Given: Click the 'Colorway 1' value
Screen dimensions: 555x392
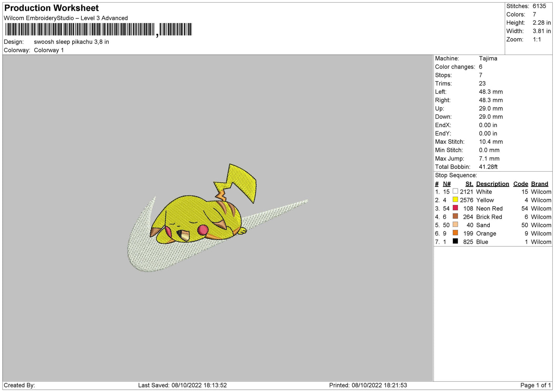Looking at the screenshot, I should pyautogui.click(x=49, y=50).
